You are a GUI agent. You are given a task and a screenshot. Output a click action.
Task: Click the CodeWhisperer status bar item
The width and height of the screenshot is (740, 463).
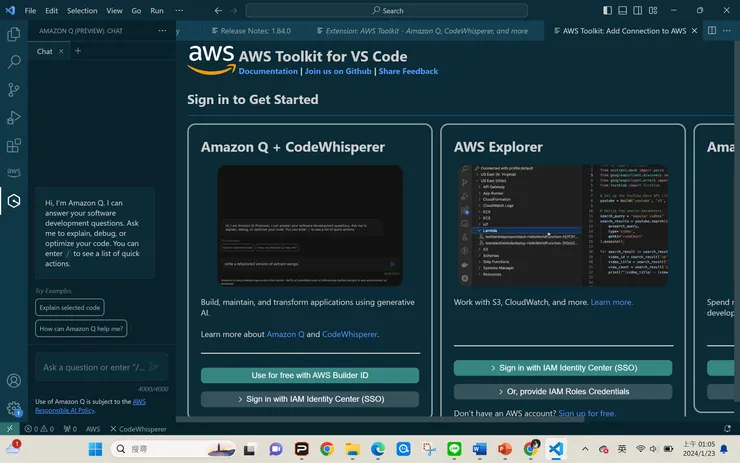point(138,429)
